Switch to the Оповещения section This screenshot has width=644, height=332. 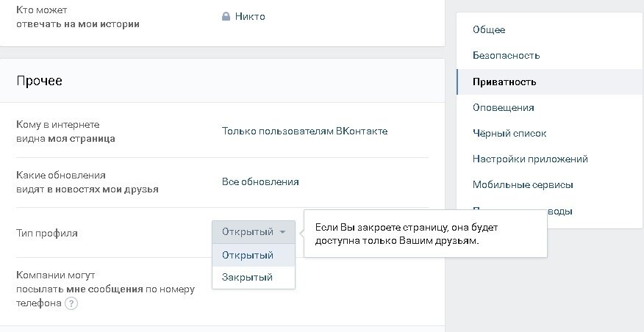pyautogui.click(x=503, y=107)
